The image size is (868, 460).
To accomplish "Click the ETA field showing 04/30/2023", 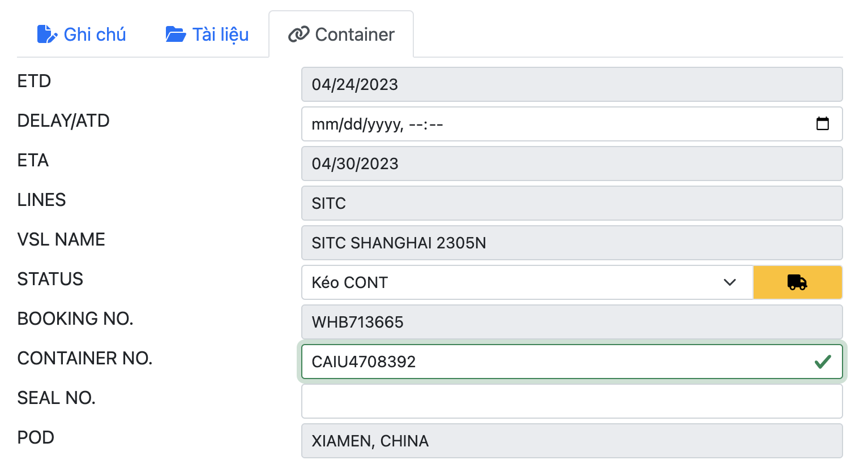I will click(x=571, y=164).
